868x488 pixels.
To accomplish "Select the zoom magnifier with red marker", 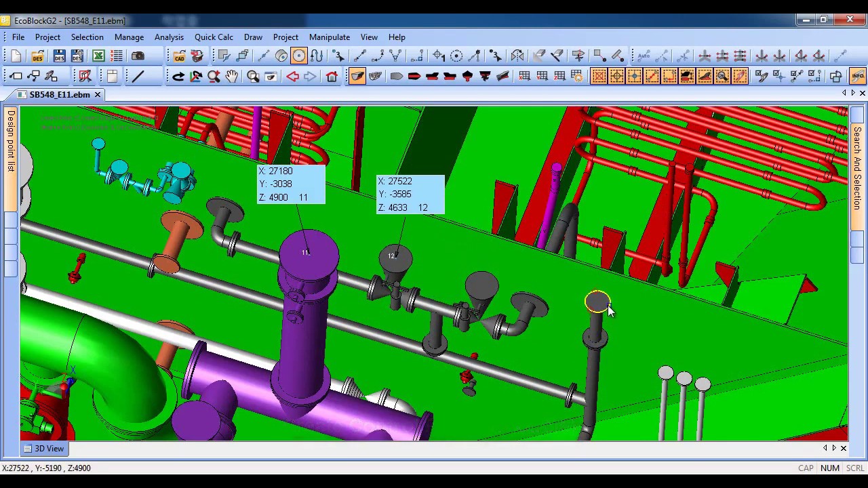I will tap(214, 76).
